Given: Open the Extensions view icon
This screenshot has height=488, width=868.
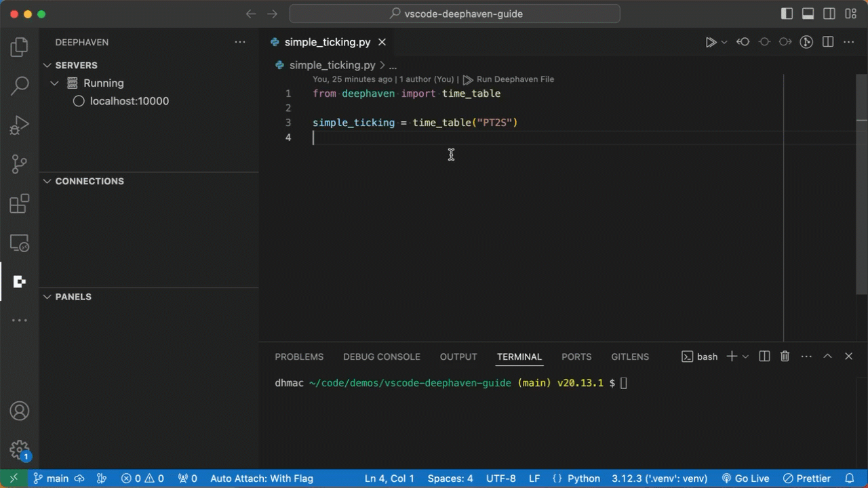Looking at the screenshot, I should click(x=19, y=203).
